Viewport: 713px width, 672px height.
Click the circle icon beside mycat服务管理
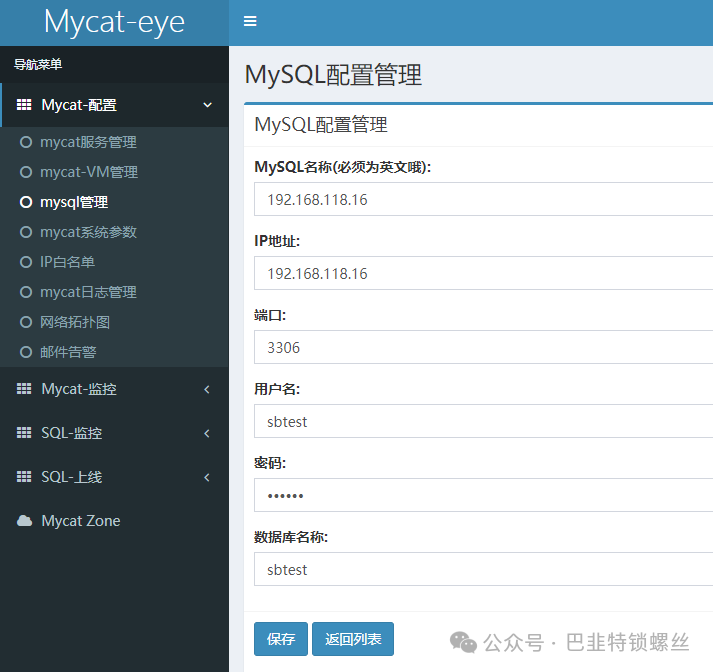26,142
